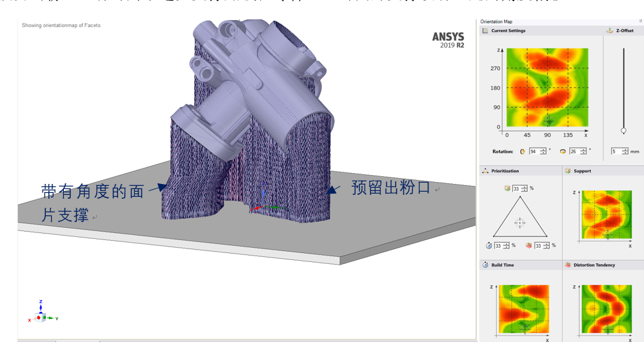644x344 pixels.
Task: Click the Current Settings orientation heat map
Action: [x=547, y=88]
